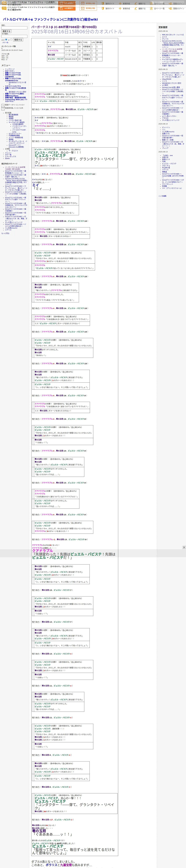Open 操作ガイド in the top toolbar
The width and height of the screenshot is (186, 868).
click(107, 8)
